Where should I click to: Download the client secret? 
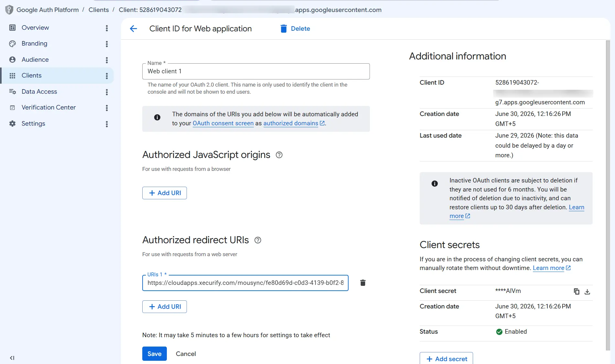click(x=588, y=292)
